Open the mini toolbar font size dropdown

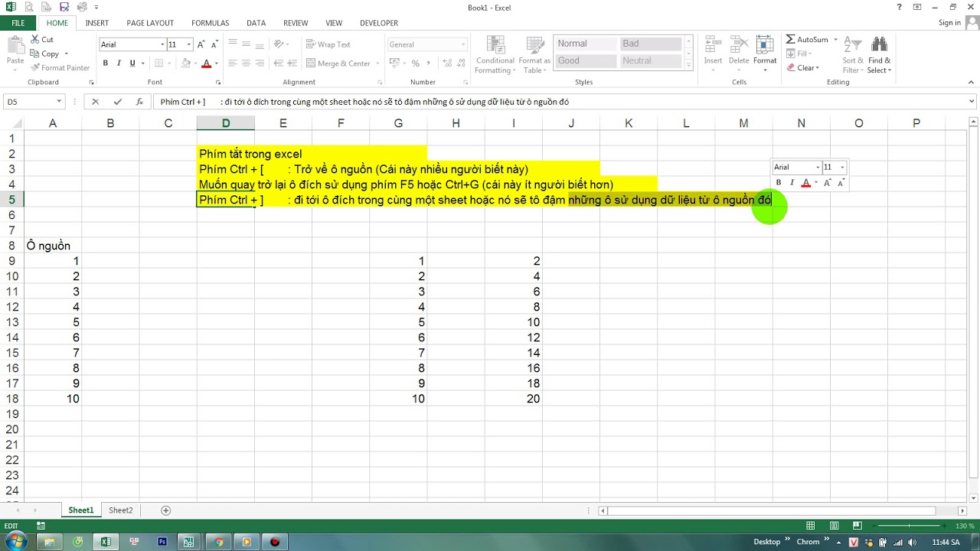coord(842,167)
